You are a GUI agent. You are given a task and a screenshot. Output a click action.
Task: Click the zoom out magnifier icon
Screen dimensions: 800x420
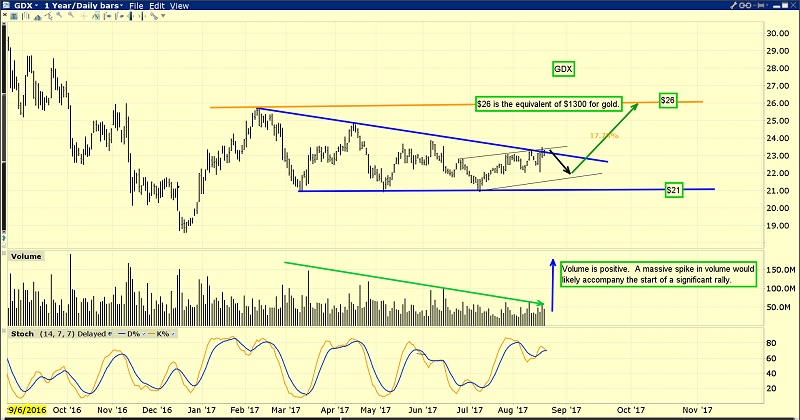(71, 15)
